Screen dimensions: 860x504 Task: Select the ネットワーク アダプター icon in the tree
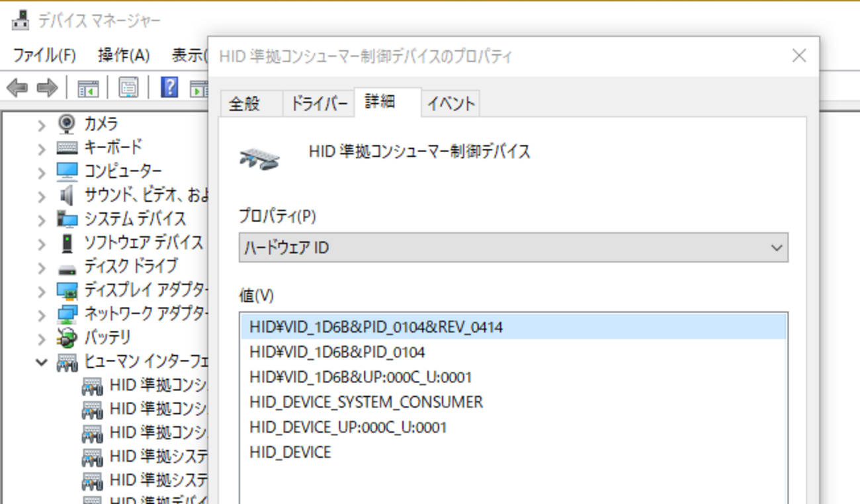(67, 314)
